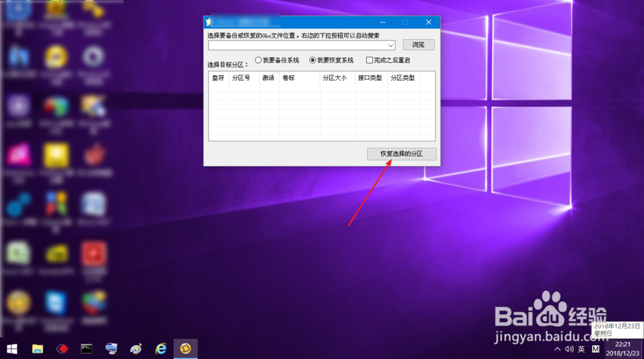Click the 盘符 column header
Image resolution: width=644 pixels, height=359 pixels.
point(218,78)
